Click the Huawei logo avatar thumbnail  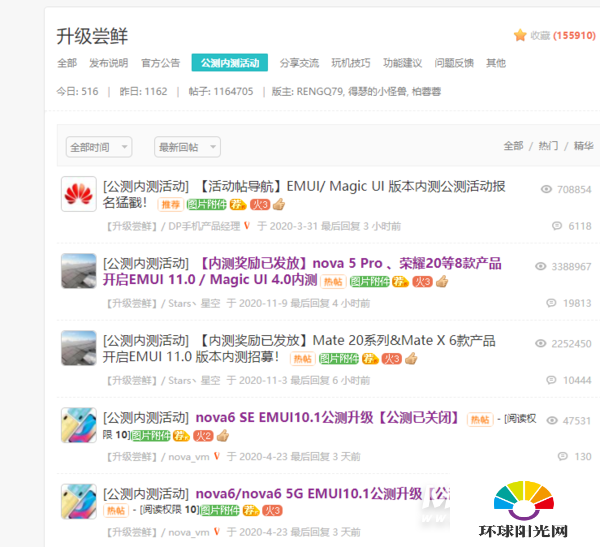[x=79, y=194]
